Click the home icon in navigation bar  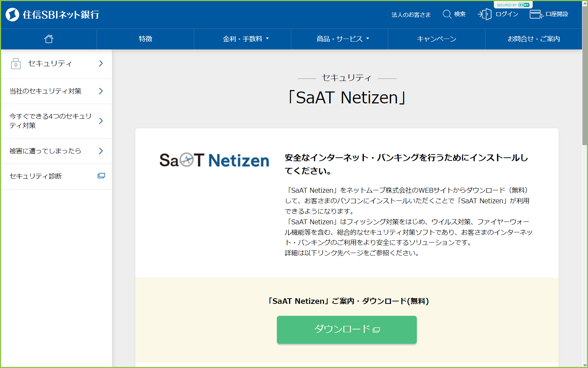(x=49, y=39)
